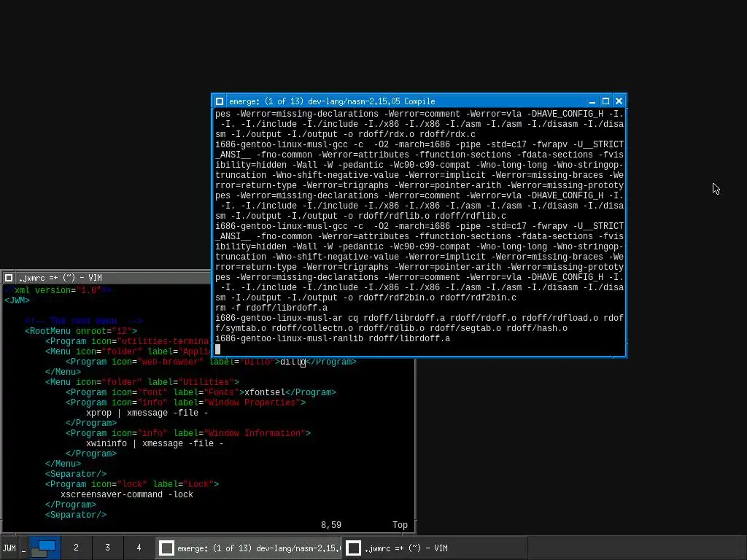This screenshot has width=747, height=560.
Task: Click the line ending with 'rdoff/rdx.c'
Action: (345, 134)
